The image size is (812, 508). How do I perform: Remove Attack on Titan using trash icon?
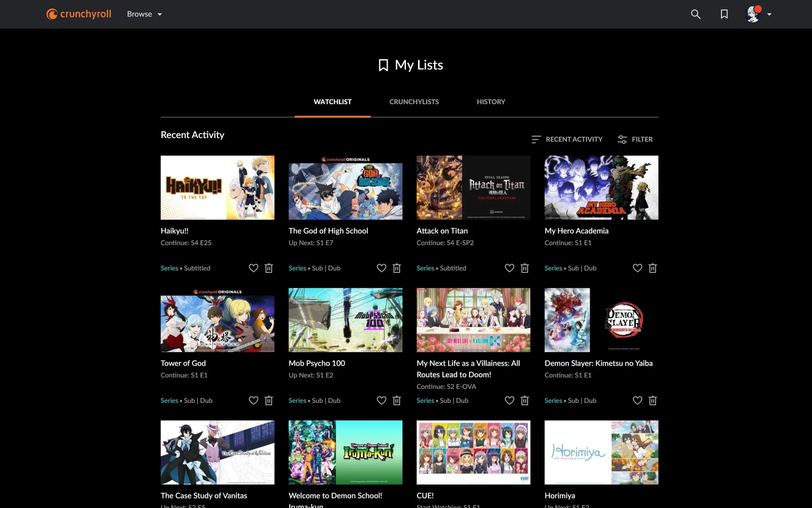pos(524,268)
